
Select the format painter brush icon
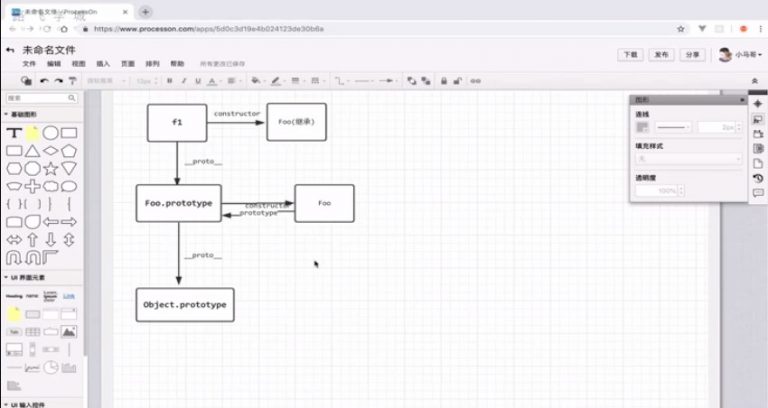point(73,81)
